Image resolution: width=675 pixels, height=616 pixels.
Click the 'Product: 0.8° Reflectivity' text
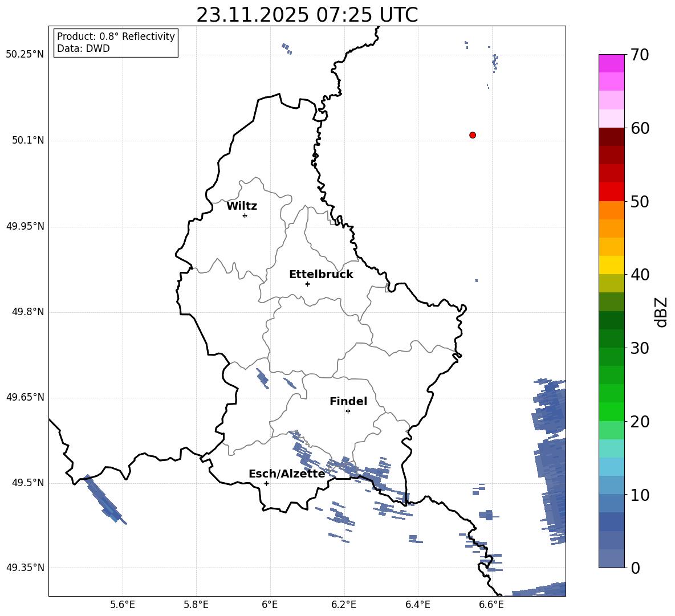116,36
